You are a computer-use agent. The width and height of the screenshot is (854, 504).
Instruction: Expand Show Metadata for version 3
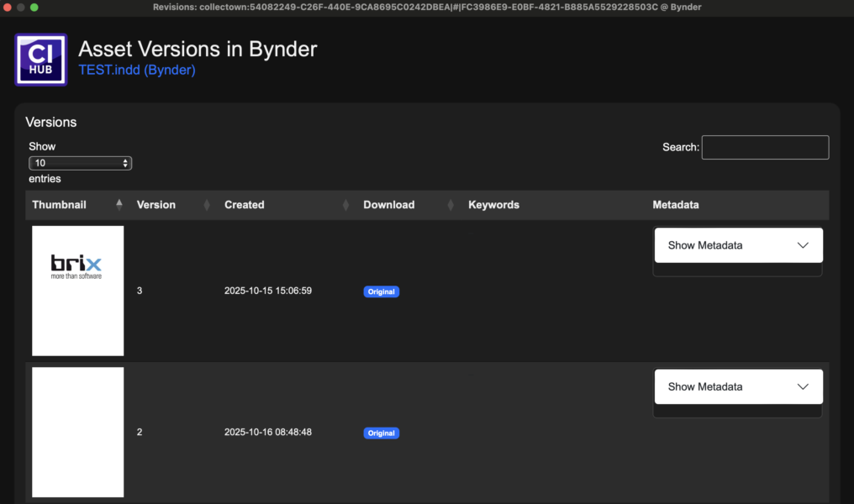click(x=737, y=245)
